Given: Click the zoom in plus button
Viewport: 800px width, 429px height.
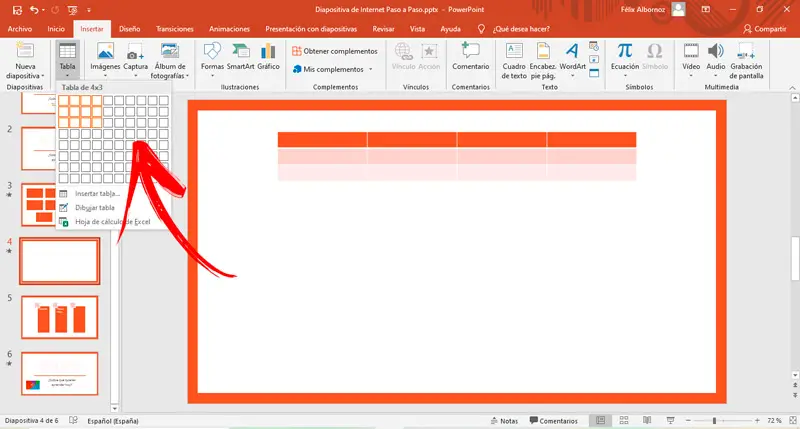Looking at the screenshot, I should coord(758,421).
